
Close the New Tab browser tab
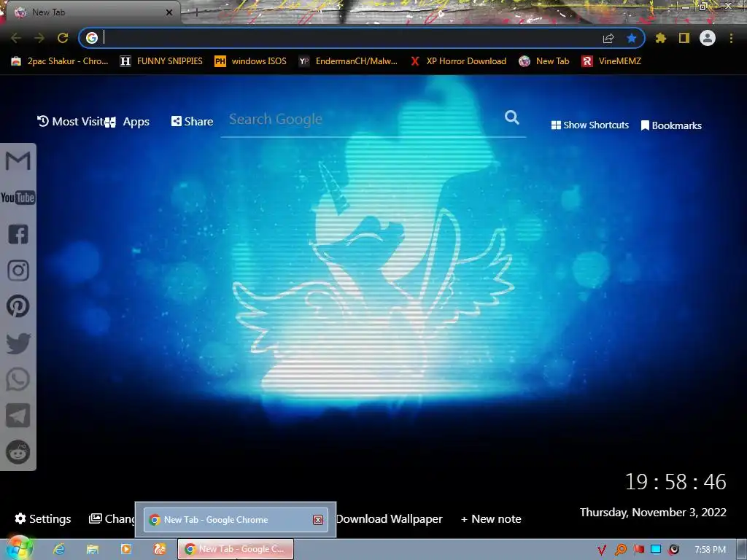coord(169,12)
